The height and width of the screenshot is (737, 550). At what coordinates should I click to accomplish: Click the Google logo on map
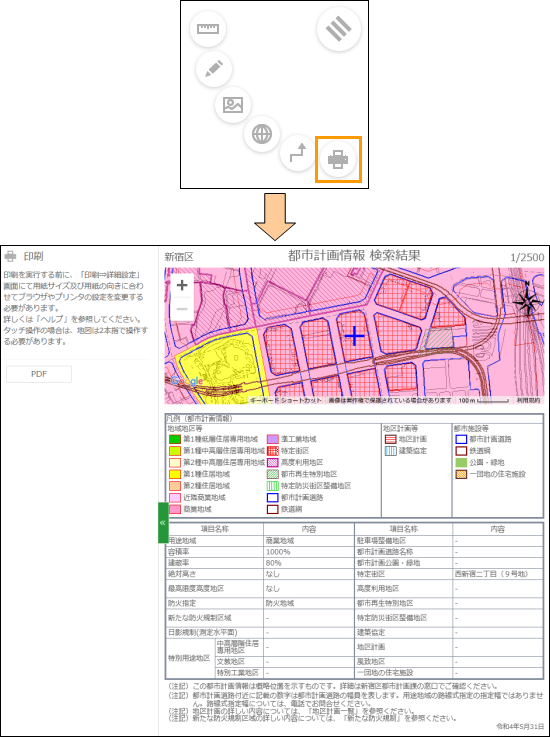[186, 381]
